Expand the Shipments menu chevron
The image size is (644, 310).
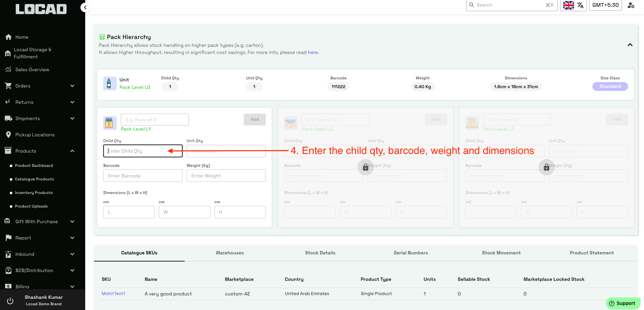pyautogui.click(x=72, y=118)
